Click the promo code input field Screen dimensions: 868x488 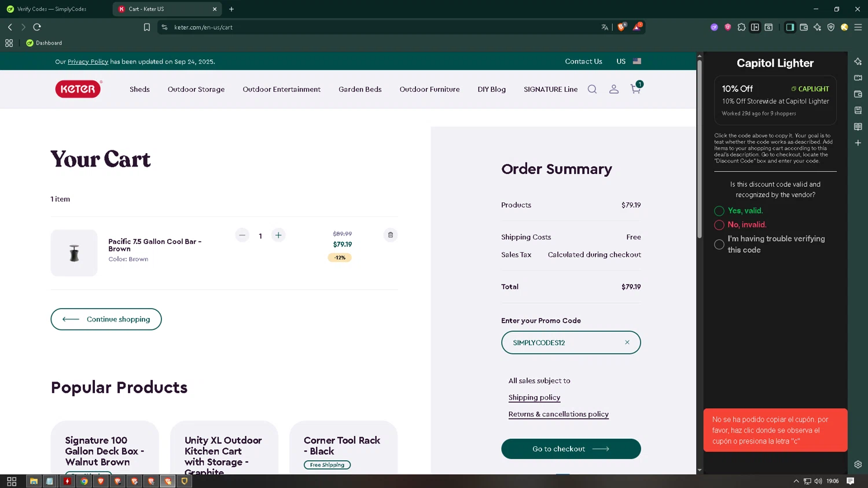[571, 342]
